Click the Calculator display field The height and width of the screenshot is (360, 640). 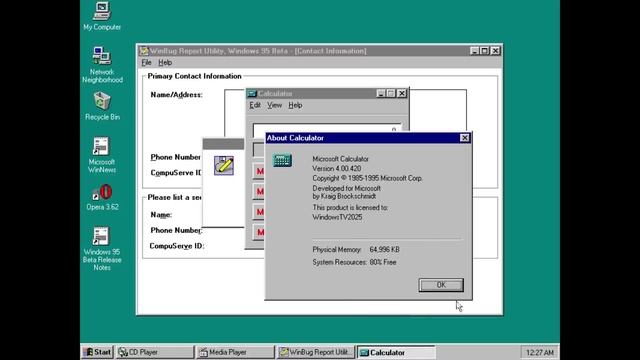[x=327, y=128]
